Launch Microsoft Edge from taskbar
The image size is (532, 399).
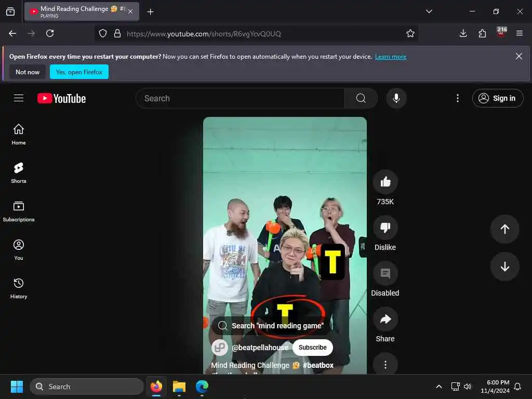tap(202, 387)
